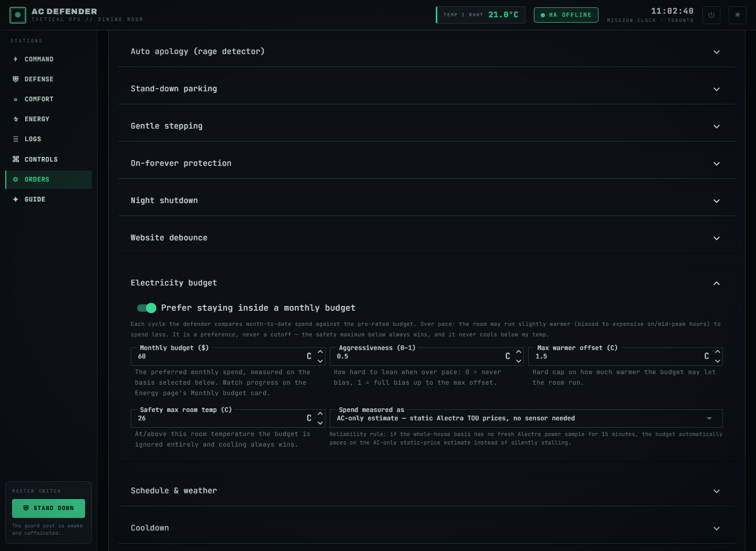
Task: Click the 'Tactical Ops // Dining Room' subtitle
Action: 87,19
